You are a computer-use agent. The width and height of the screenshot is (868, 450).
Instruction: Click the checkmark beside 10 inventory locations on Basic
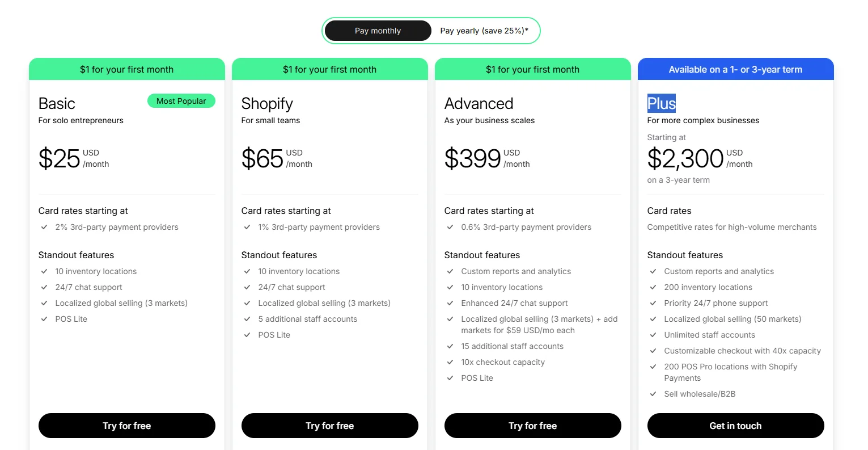tap(44, 271)
